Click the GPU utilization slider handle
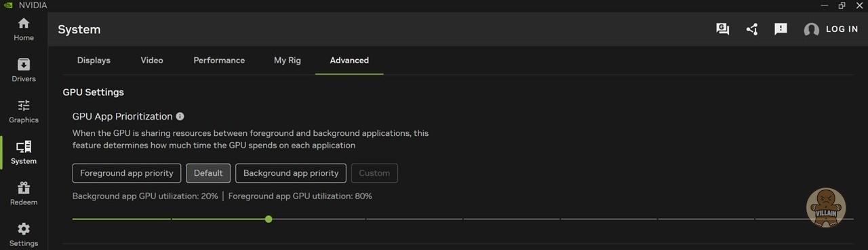868x250 pixels. (269, 219)
